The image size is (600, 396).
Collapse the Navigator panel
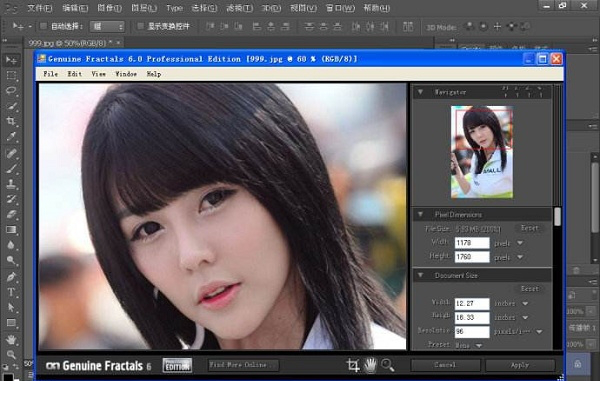pos(420,92)
